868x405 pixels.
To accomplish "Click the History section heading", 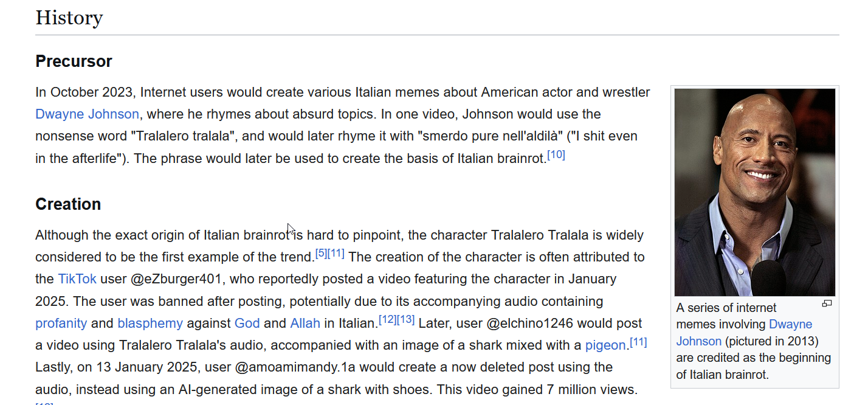I will click(x=69, y=18).
